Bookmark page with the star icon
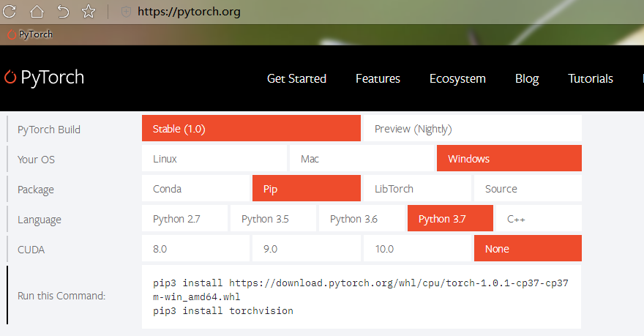The width and height of the screenshot is (644, 336). pos(89,11)
